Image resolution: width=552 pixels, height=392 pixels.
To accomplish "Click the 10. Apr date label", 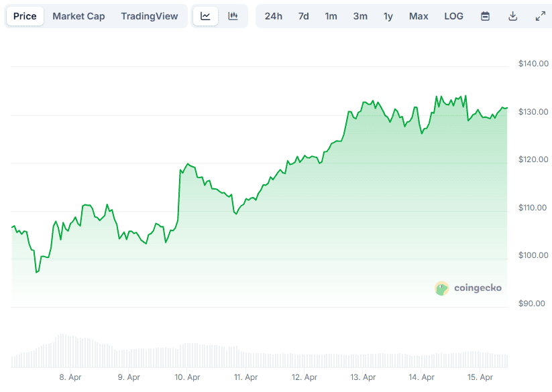I will tap(187, 377).
